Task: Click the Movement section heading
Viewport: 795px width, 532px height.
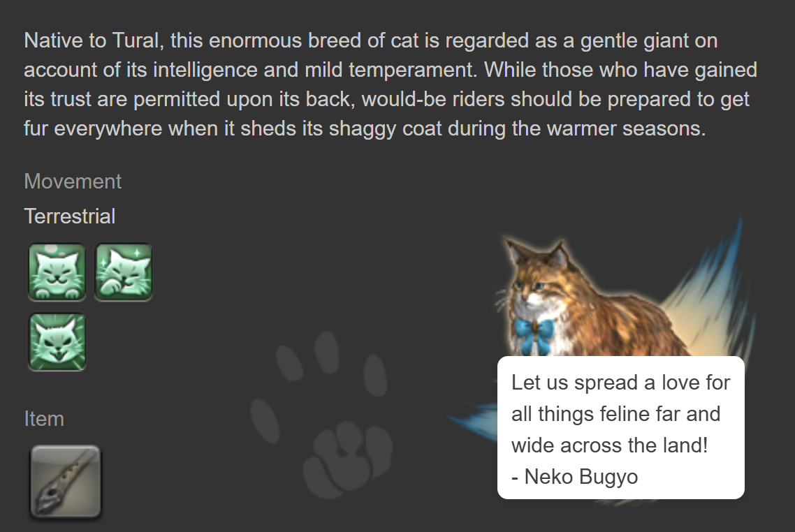Action: click(x=73, y=182)
